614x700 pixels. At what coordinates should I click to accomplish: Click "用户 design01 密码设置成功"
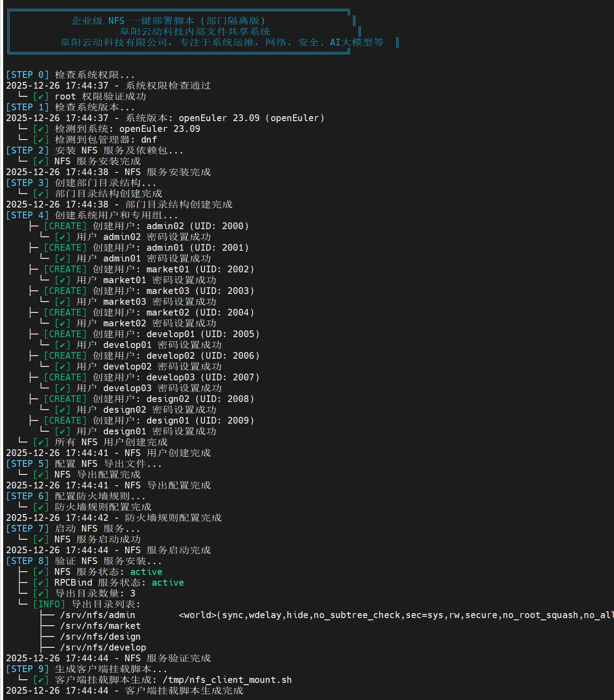(146, 431)
